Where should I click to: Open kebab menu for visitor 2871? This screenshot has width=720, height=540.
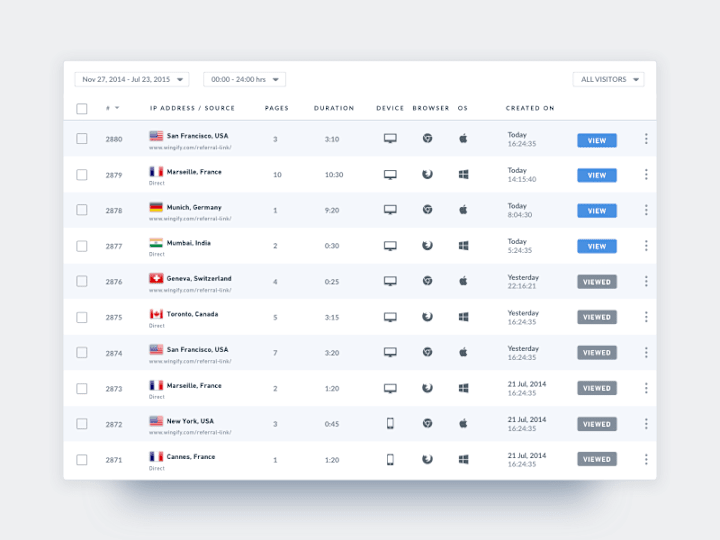tap(646, 459)
